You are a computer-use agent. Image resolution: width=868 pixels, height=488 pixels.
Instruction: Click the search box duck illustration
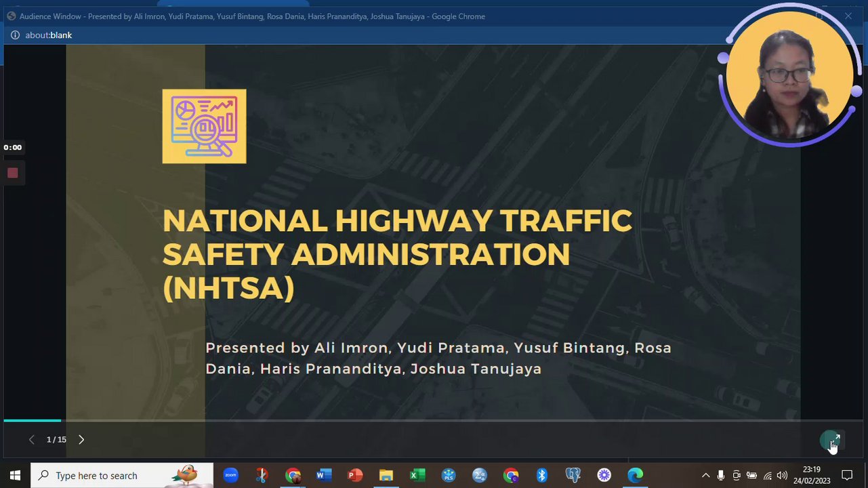point(186,475)
